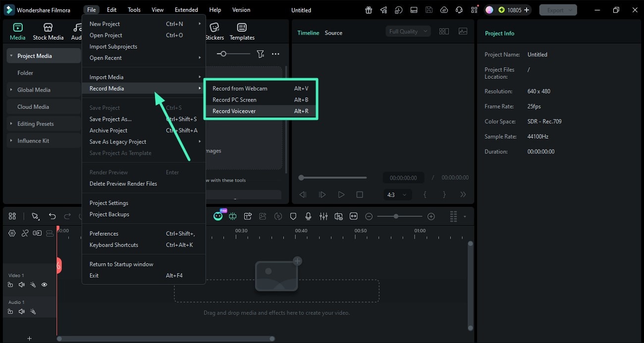Adjust the media thumbnail size slider
This screenshot has height=343, width=644.
click(x=223, y=53)
